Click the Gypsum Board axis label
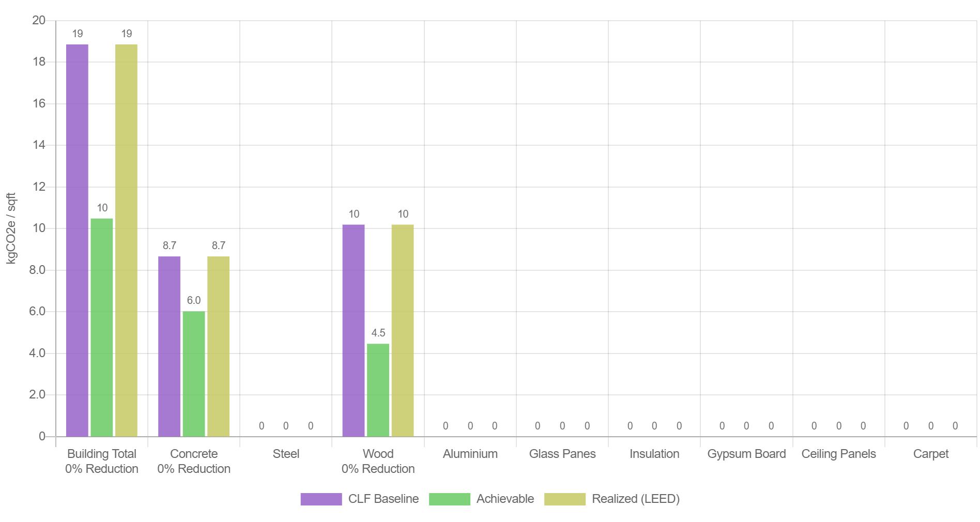The width and height of the screenshot is (980, 522). (x=746, y=454)
